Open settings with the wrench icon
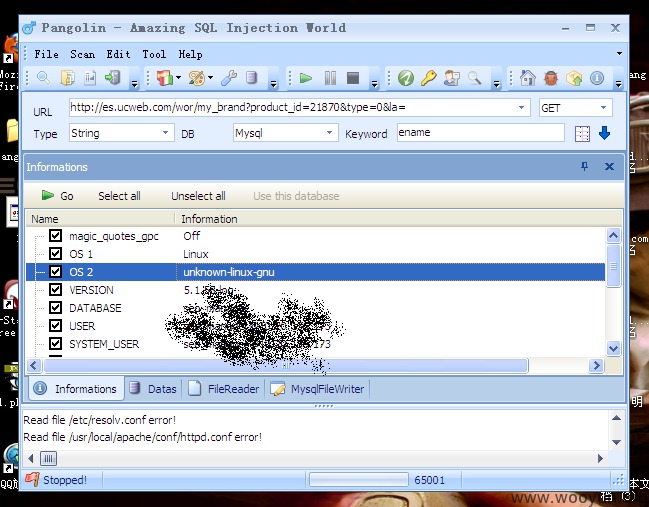 (x=228, y=78)
